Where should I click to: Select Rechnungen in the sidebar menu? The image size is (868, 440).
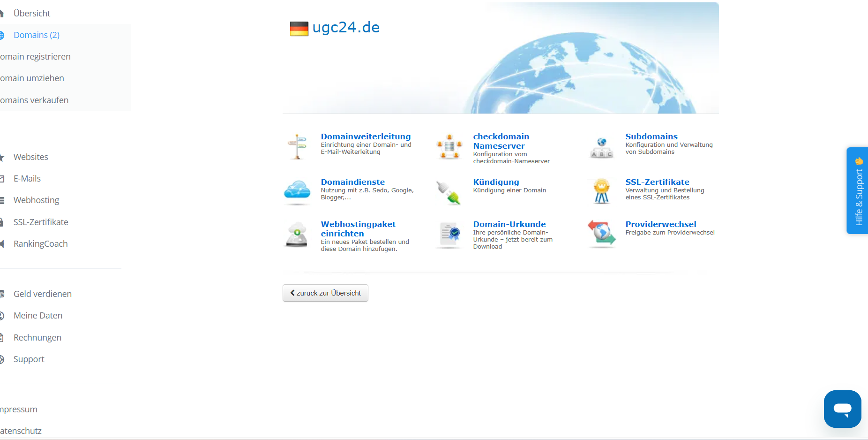pyautogui.click(x=37, y=338)
